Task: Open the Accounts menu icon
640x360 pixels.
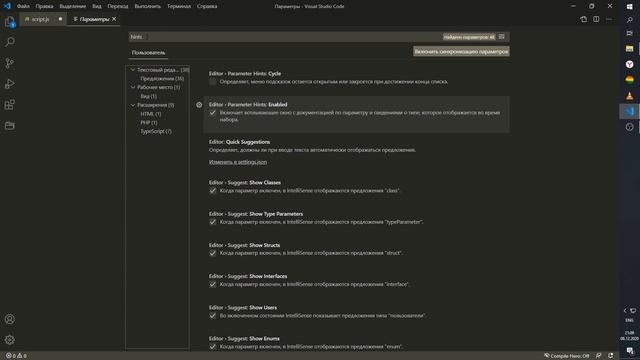Action: (10, 319)
